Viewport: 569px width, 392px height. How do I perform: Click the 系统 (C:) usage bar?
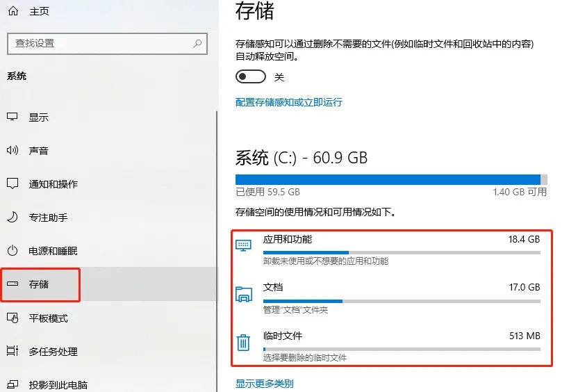(391, 179)
